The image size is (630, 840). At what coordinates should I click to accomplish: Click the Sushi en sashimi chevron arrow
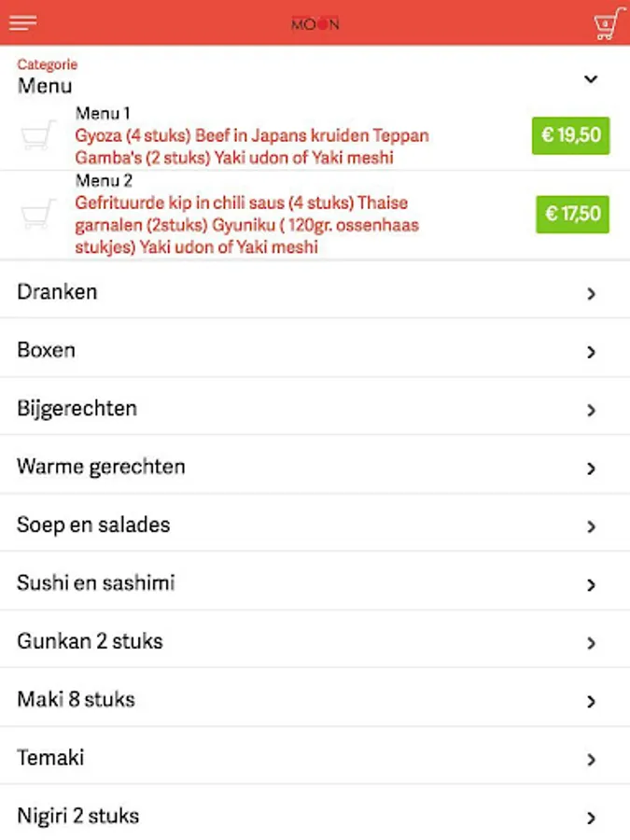591,585
